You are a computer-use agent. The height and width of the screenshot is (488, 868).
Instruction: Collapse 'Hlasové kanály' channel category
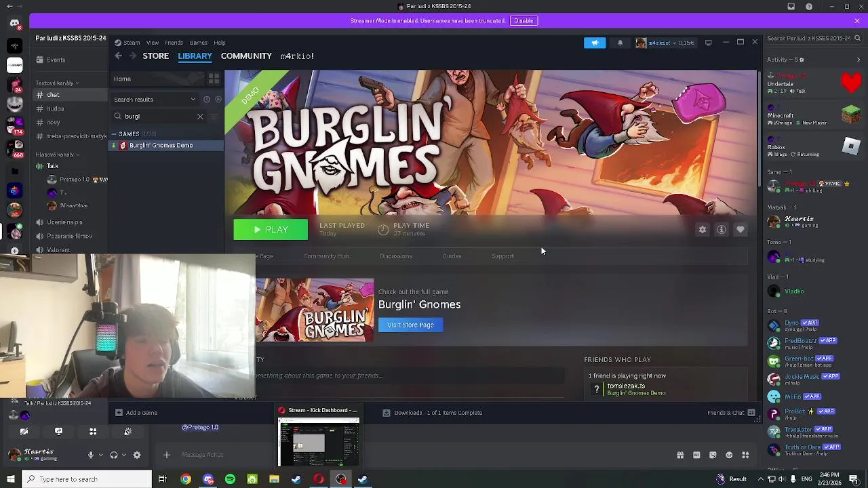coord(58,155)
